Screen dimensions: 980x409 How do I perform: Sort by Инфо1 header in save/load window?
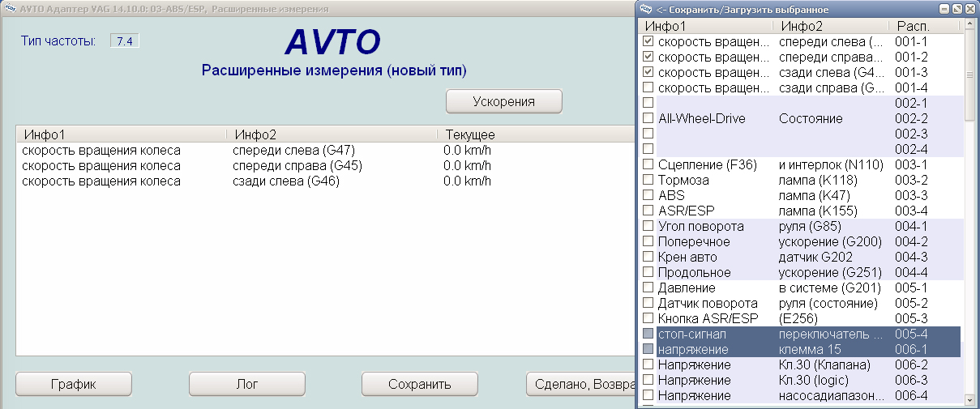[x=707, y=26]
